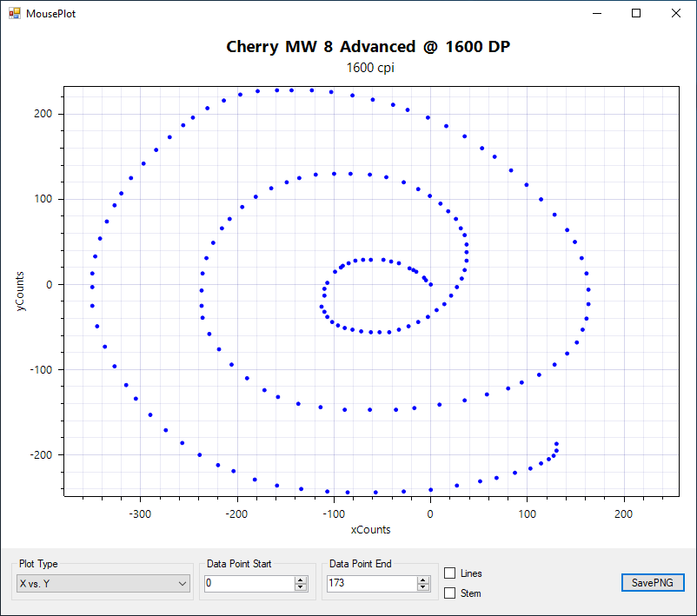Viewport: 697px width, 616px height.
Task: Click inside the Data Point End field
Action: click(372, 583)
